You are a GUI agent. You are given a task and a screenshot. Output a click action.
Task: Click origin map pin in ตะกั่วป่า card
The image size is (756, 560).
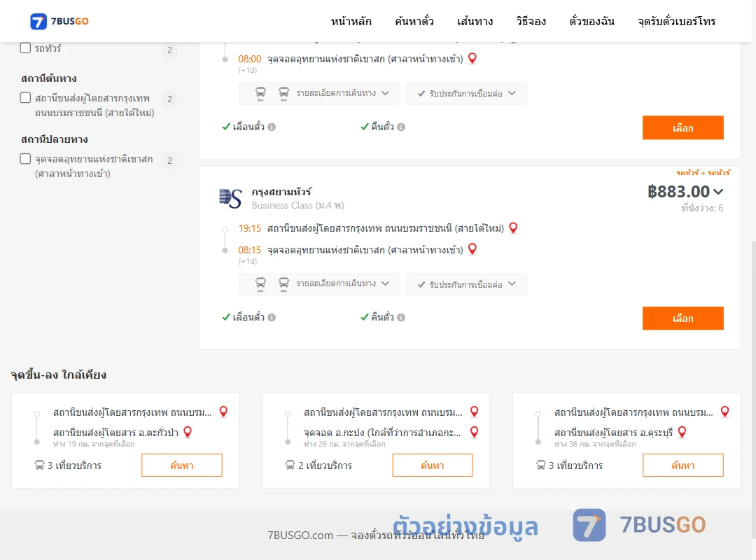click(x=224, y=412)
